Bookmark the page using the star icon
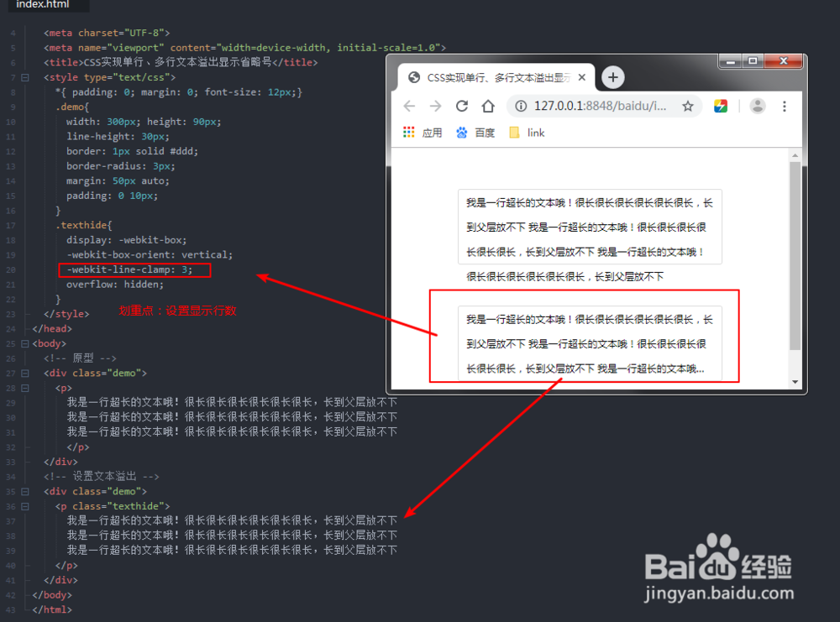The width and height of the screenshot is (840, 622). tap(688, 106)
